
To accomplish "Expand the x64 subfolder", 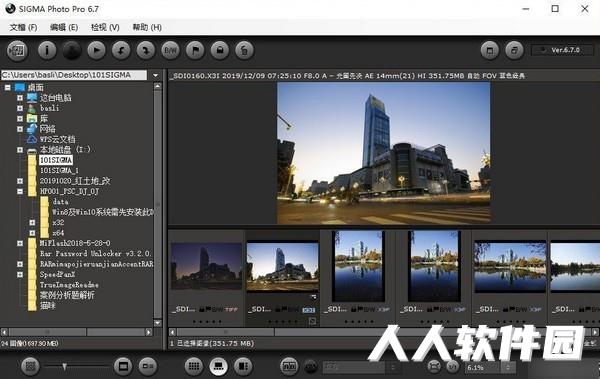I will pos(32,233).
